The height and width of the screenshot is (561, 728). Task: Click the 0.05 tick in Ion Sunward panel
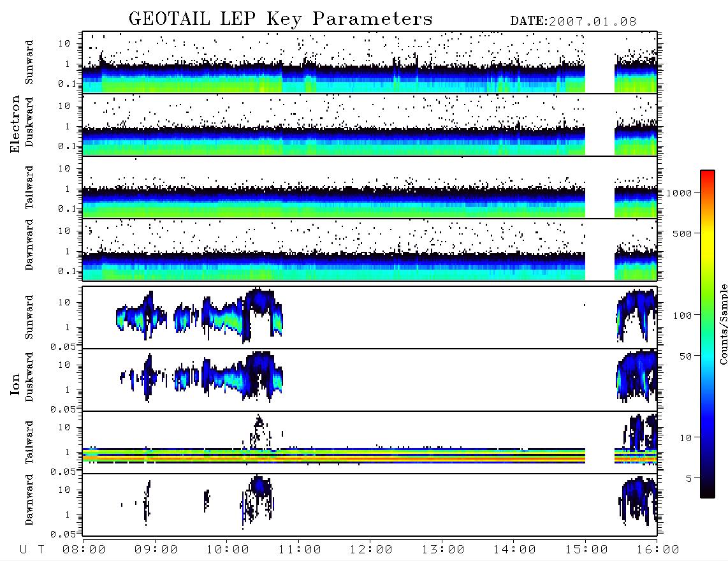click(x=63, y=346)
